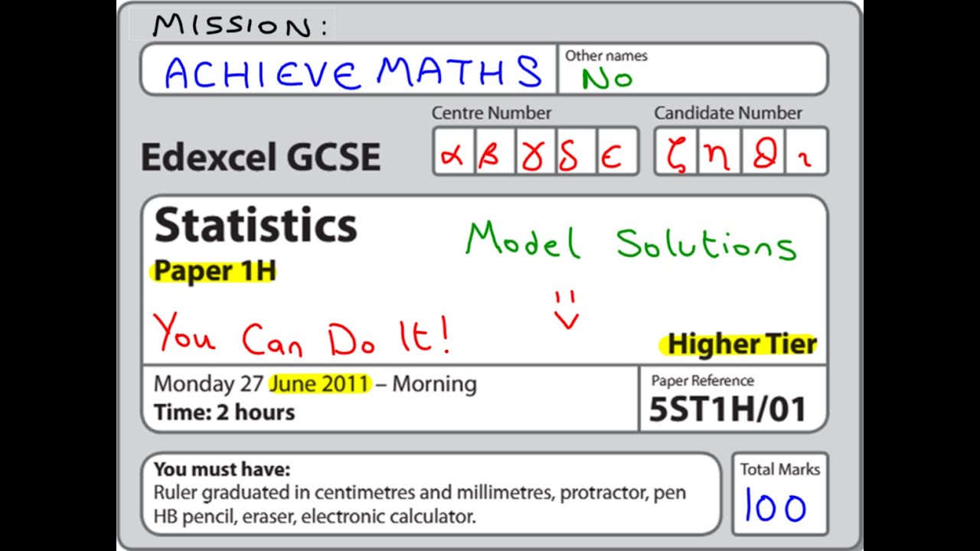
Task: Click the handwritten 'MISSION:' label
Action: pos(240,25)
